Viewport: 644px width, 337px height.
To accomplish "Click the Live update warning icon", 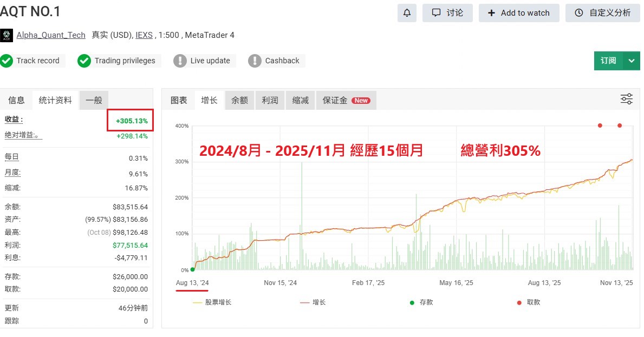I will pyautogui.click(x=180, y=61).
